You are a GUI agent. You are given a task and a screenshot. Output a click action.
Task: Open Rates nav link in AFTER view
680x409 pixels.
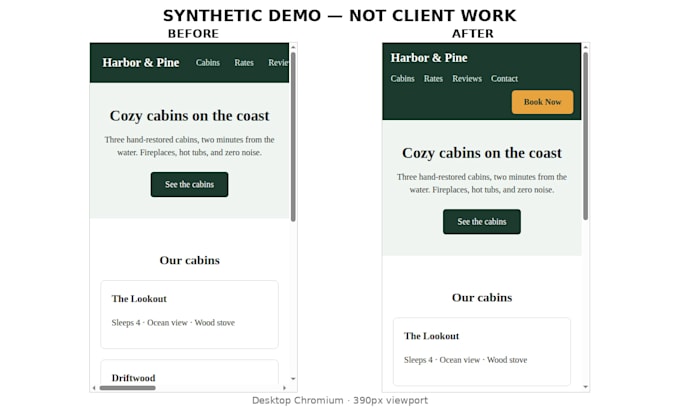coord(433,79)
